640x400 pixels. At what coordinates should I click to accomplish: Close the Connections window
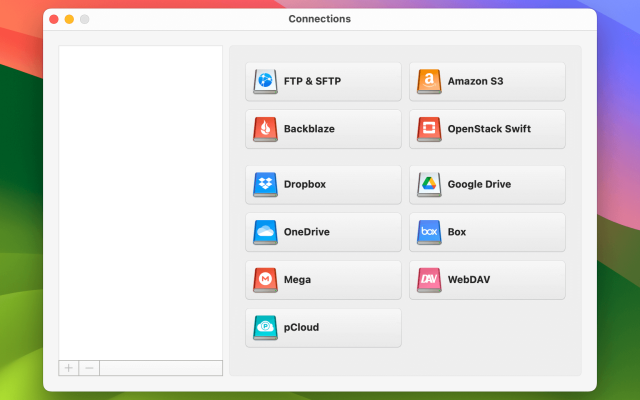54,19
